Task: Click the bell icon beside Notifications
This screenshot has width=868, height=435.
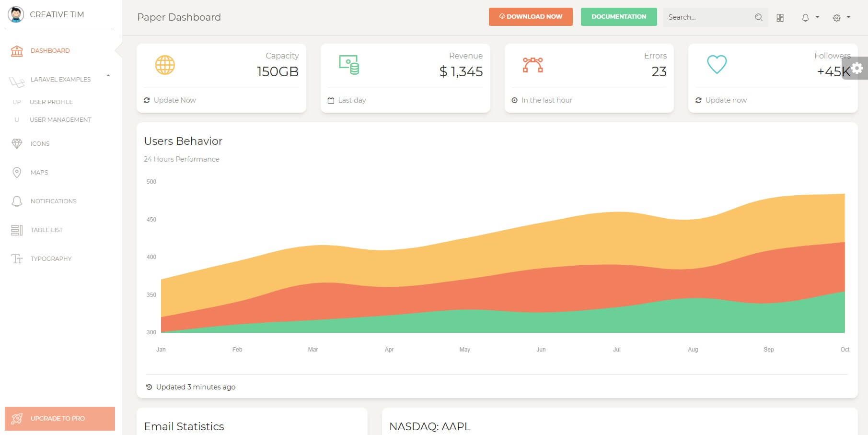Action: pos(17,201)
